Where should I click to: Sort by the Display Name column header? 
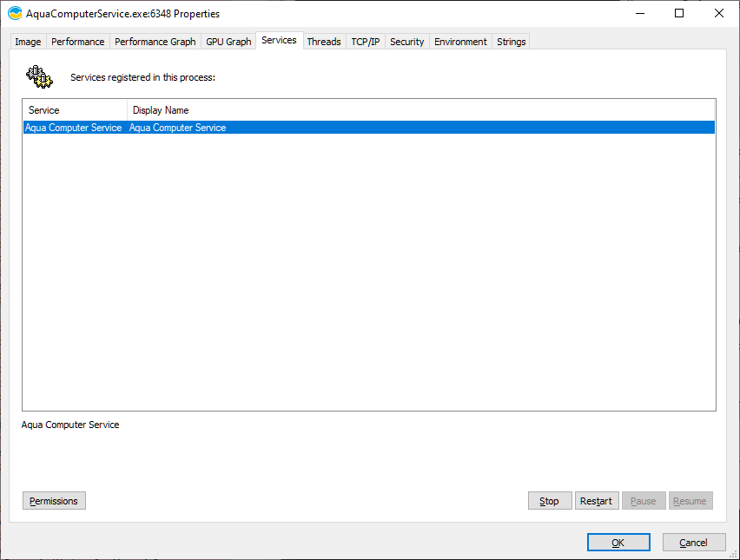421,110
